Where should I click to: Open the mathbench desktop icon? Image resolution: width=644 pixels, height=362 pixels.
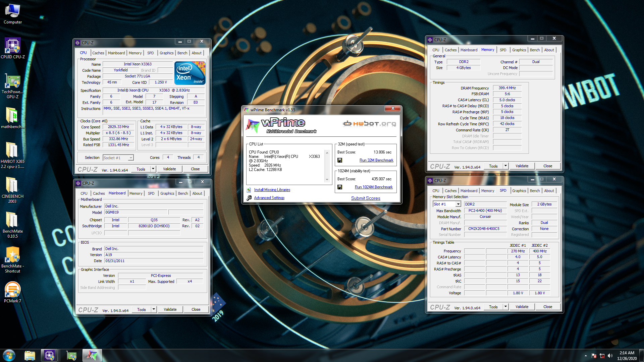pyautogui.click(x=12, y=118)
